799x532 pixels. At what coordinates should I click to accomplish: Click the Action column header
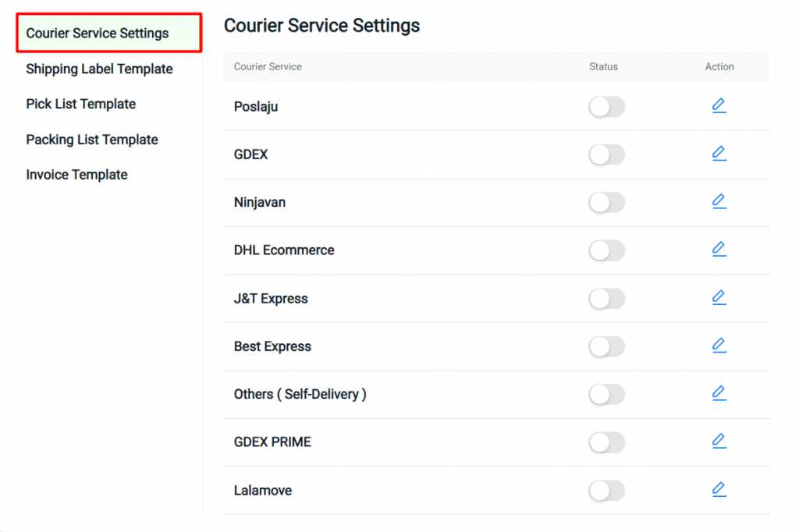pos(719,67)
